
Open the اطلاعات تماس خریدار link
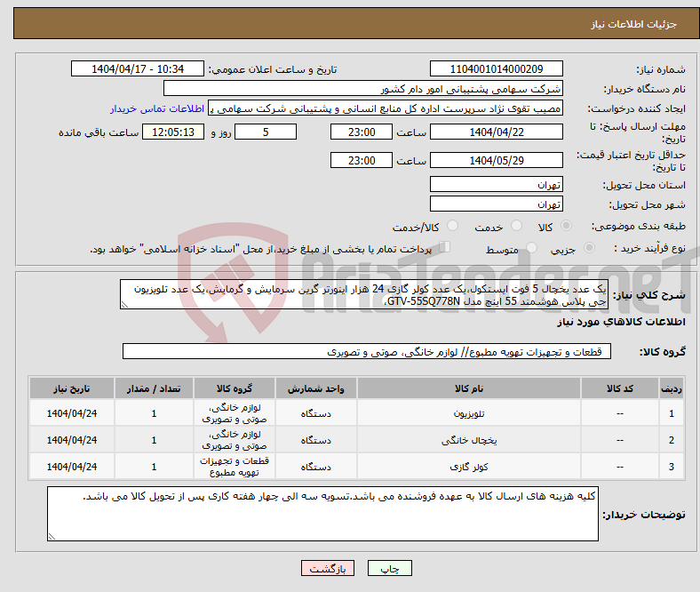tap(157, 108)
